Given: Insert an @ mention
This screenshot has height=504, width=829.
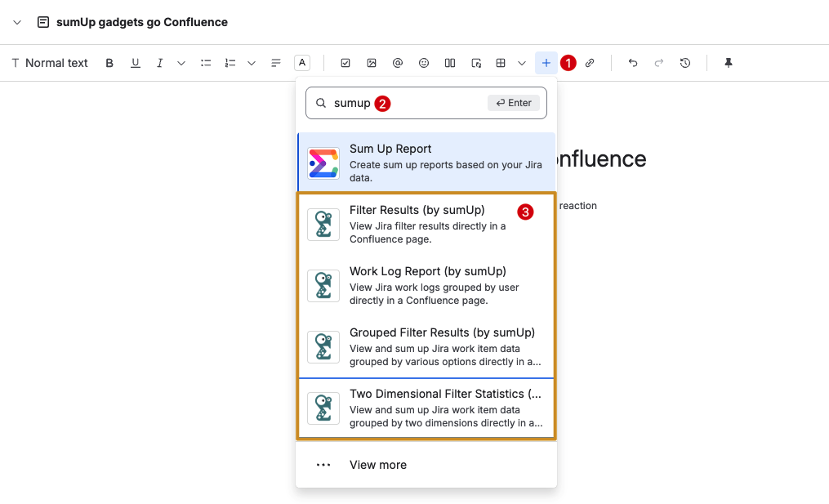Looking at the screenshot, I should pos(398,63).
